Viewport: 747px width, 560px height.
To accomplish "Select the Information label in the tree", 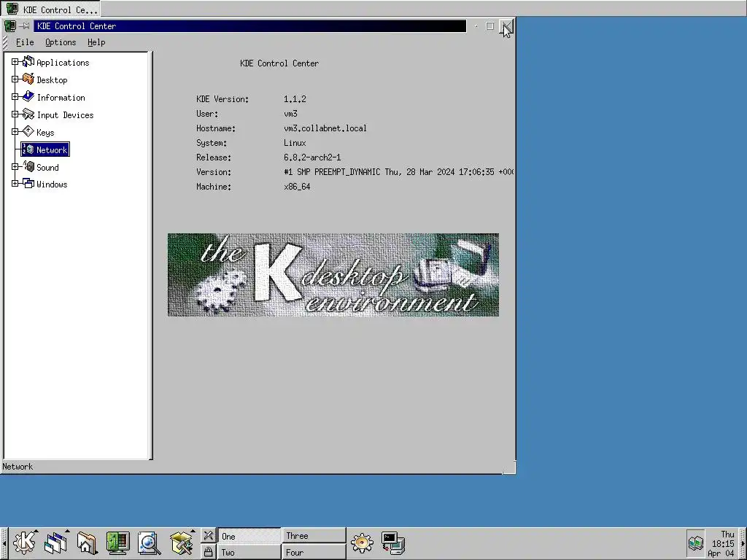I will pyautogui.click(x=61, y=98).
